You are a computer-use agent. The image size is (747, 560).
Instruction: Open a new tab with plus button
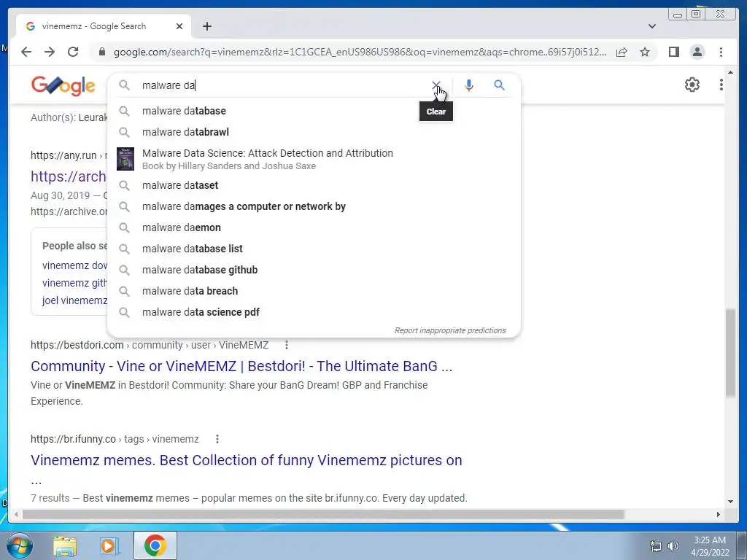206,26
